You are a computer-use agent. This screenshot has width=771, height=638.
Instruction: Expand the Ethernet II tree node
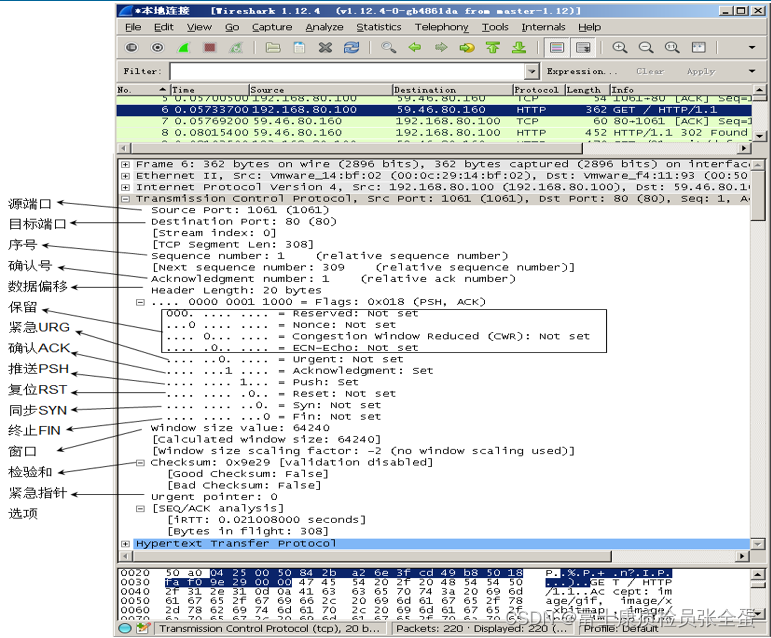pos(125,175)
